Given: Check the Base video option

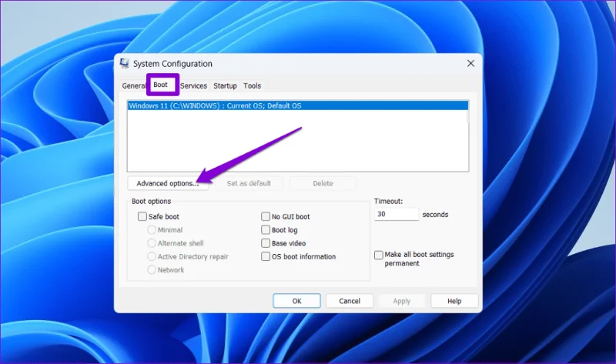Looking at the screenshot, I should (x=266, y=243).
